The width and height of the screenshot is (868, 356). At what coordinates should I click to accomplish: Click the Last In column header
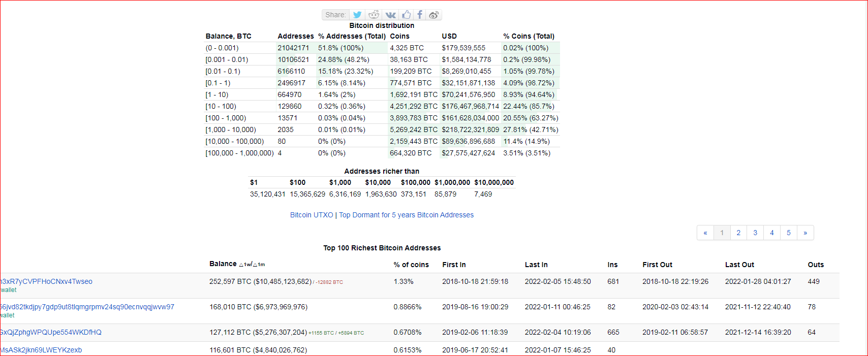point(536,265)
